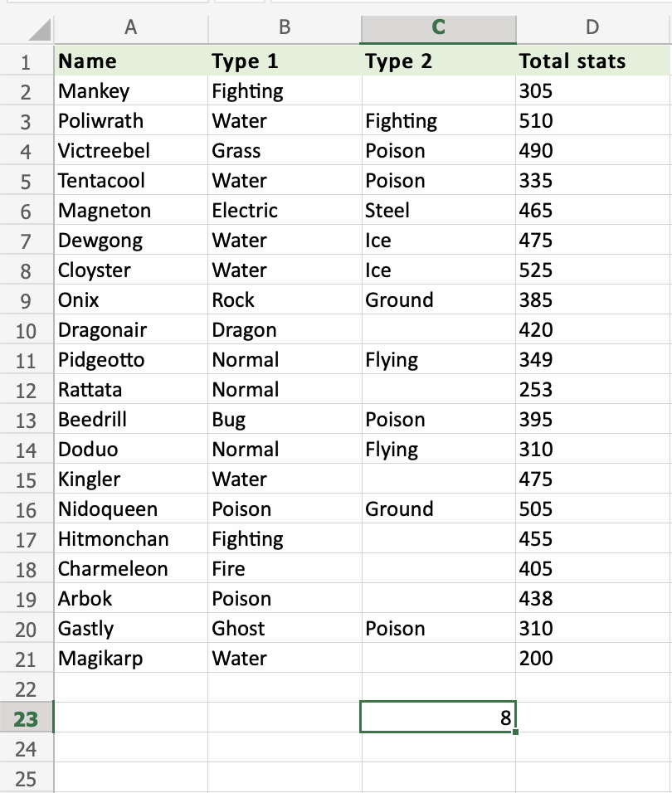This screenshot has width=672, height=793.
Task: Select the 'Steel' cell for Magneton
Action: (x=438, y=211)
